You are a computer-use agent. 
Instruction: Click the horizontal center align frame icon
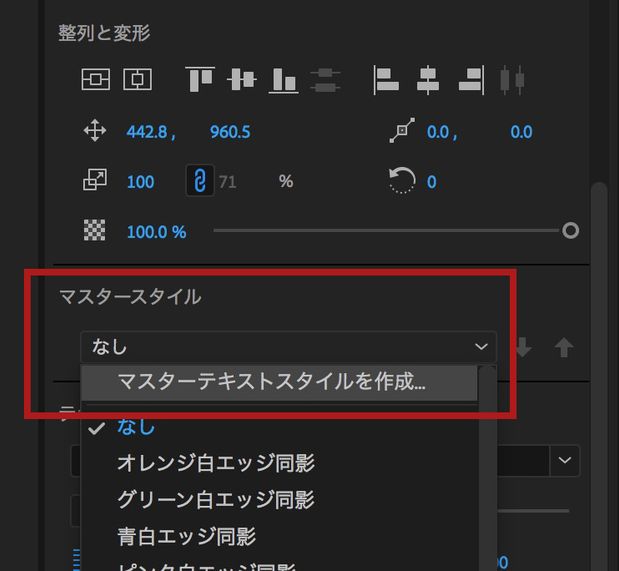tap(137, 79)
